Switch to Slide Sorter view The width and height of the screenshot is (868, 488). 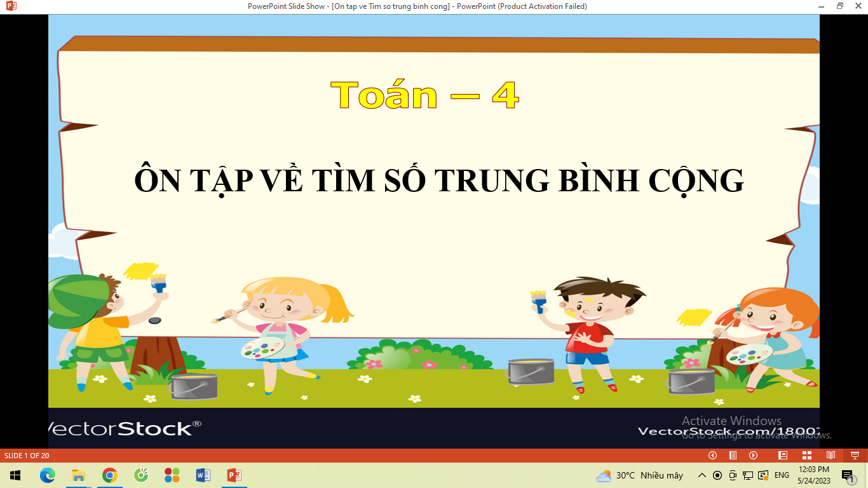tap(806, 456)
